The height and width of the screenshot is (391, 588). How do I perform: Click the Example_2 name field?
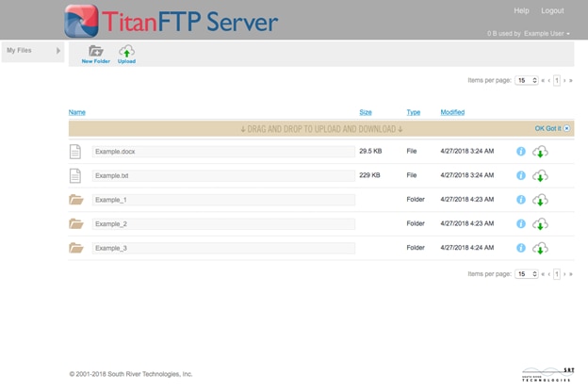pyautogui.click(x=223, y=224)
